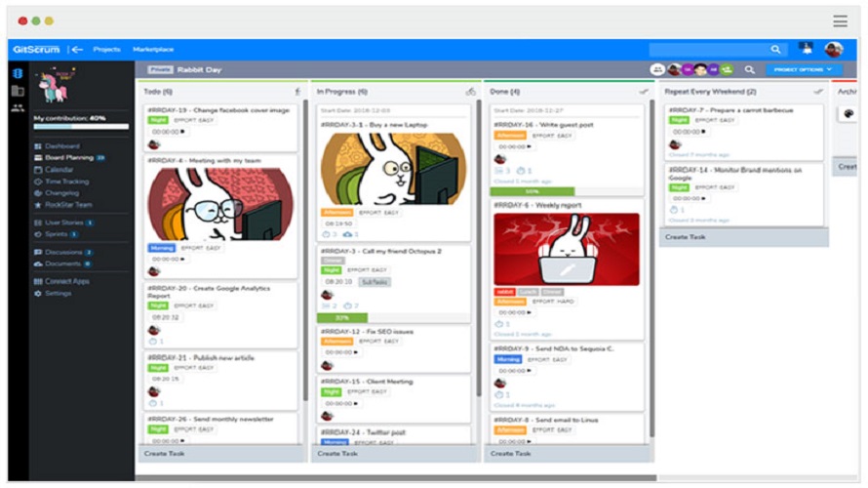Open Time Tracking in the sidebar
Viewport: 868px width, 488px height.
61,182
